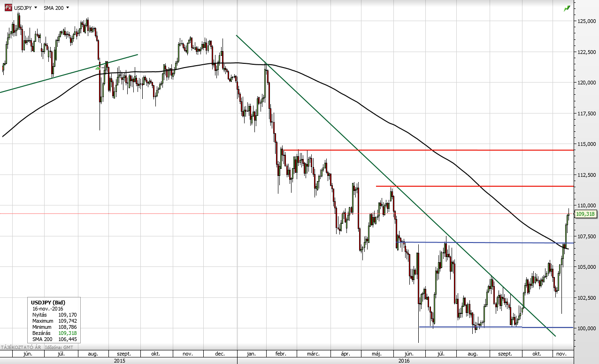Click the TÁJÉKOZTATÓ ÁR notice text
This screenshot has height=364, width=599.
click(21, 348)
